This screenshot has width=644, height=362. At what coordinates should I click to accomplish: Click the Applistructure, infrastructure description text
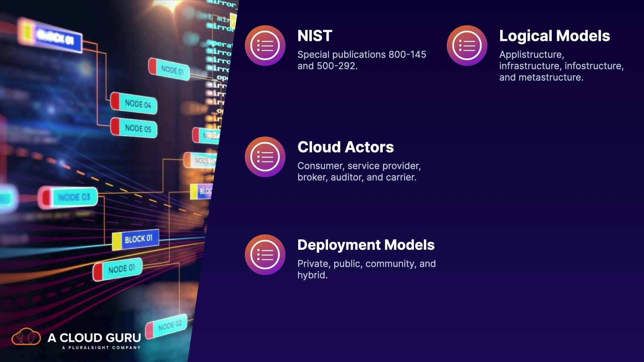click(561, 66)
